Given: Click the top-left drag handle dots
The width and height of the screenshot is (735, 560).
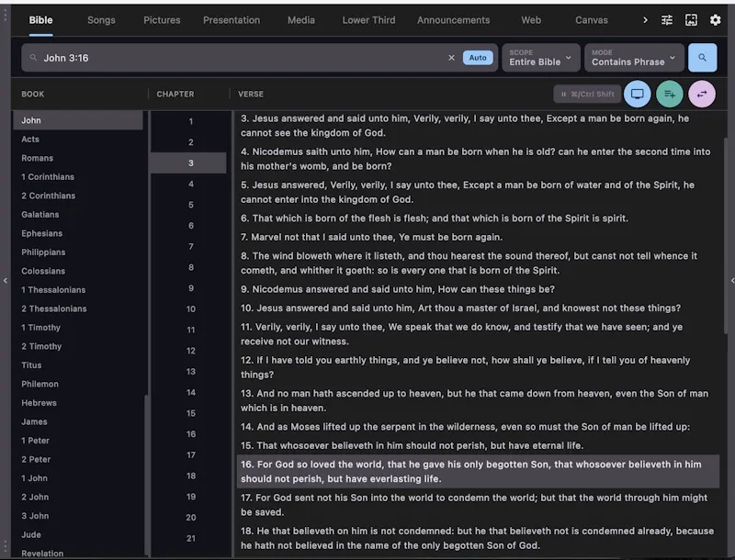Looking at the screenshot, I should [6, 15].
